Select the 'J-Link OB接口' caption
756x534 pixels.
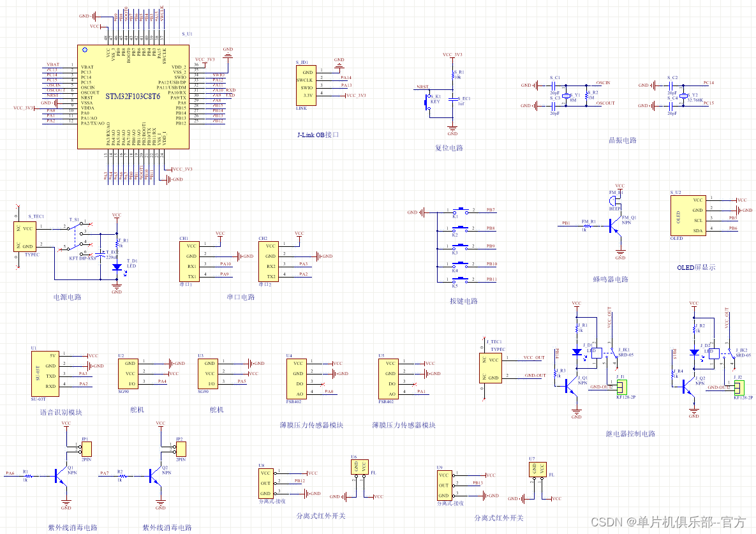click(318, 135)
